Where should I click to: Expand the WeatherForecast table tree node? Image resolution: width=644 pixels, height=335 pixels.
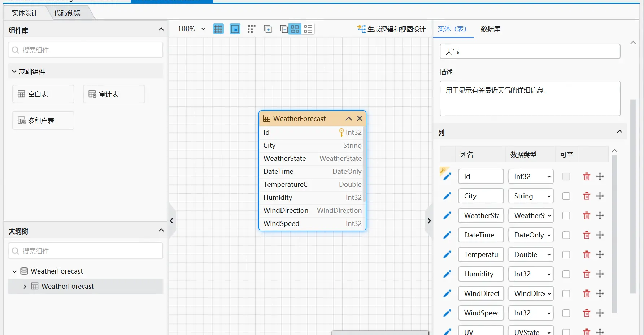click(25, 287)
